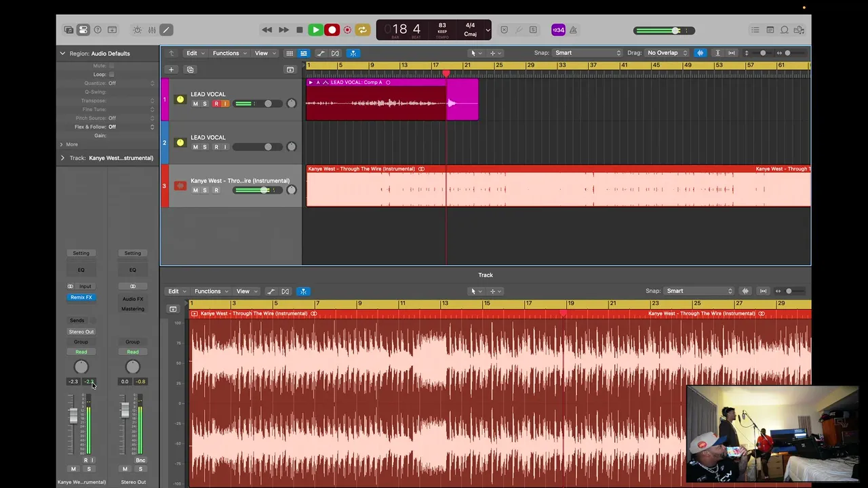Open the Loop Browser icon
Image resolution: width=868 pixels, height=488 pixels.
tap(785, 30)
